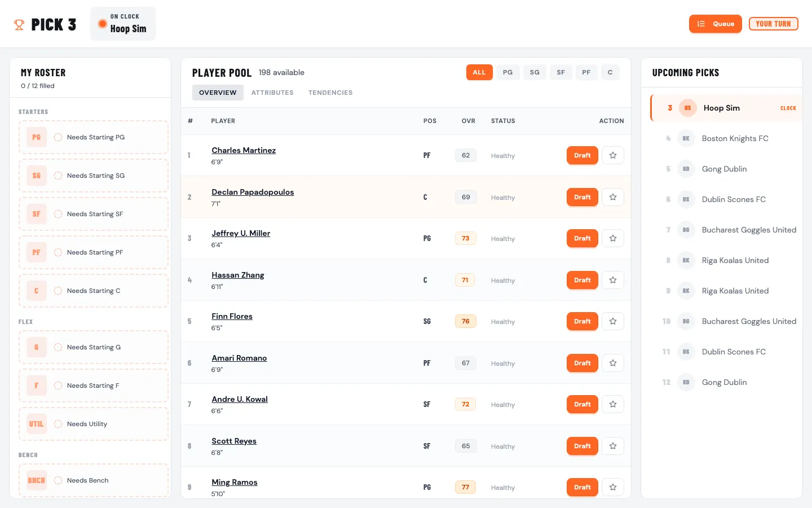Select the Needs Utility roster slot
The image size is (812, 508).
pyautogui.click(x=94, y=424)
